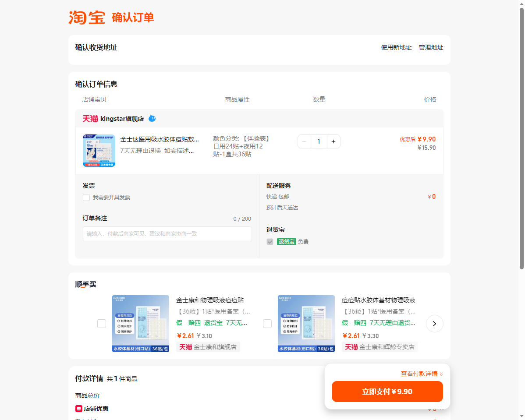Tick 我需要开具发票 checkbox
The height and width of the screenshot is (420, 525).
tap(86, 198)
